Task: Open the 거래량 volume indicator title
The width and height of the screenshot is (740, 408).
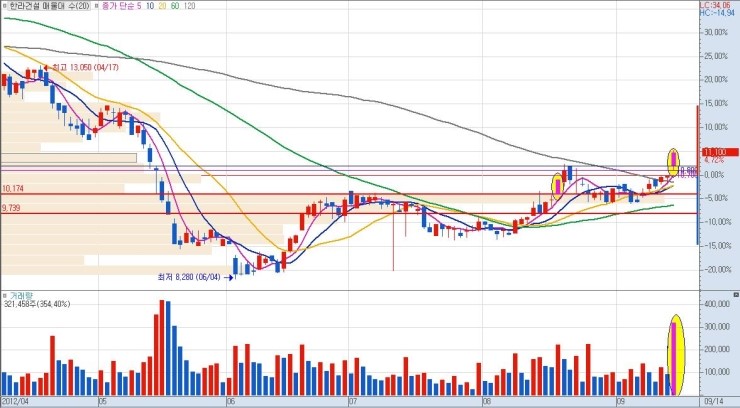Action: pyautogui.click(x=21, y=296)
